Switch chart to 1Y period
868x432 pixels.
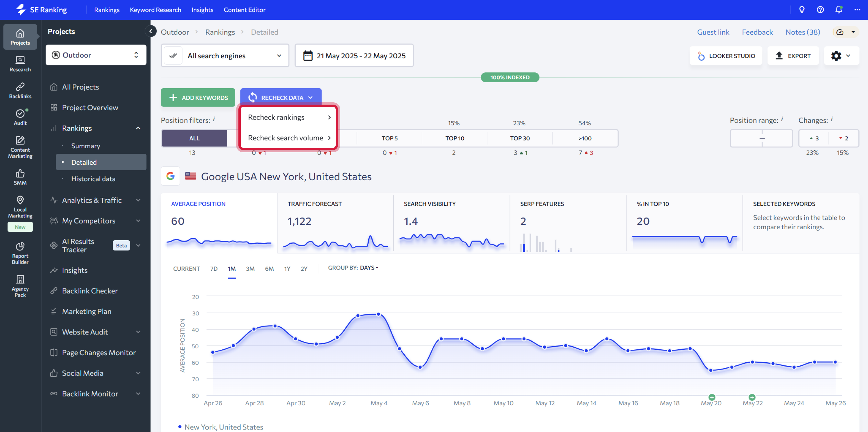click(x=287, y=268)
